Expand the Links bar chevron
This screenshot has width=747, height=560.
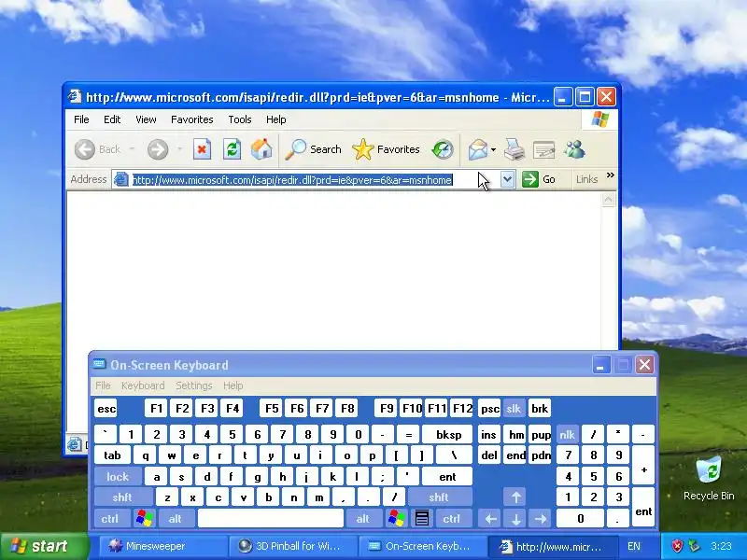click(x=611, y=175)
